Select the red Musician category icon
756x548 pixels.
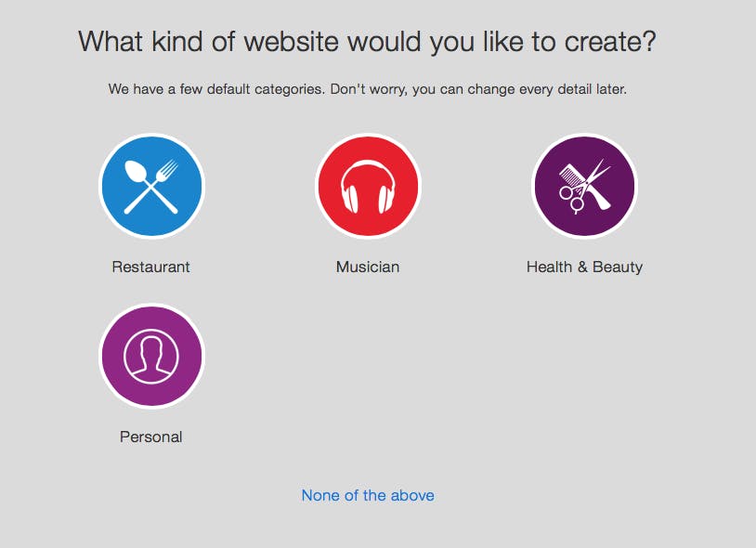(x=368, y=187)
